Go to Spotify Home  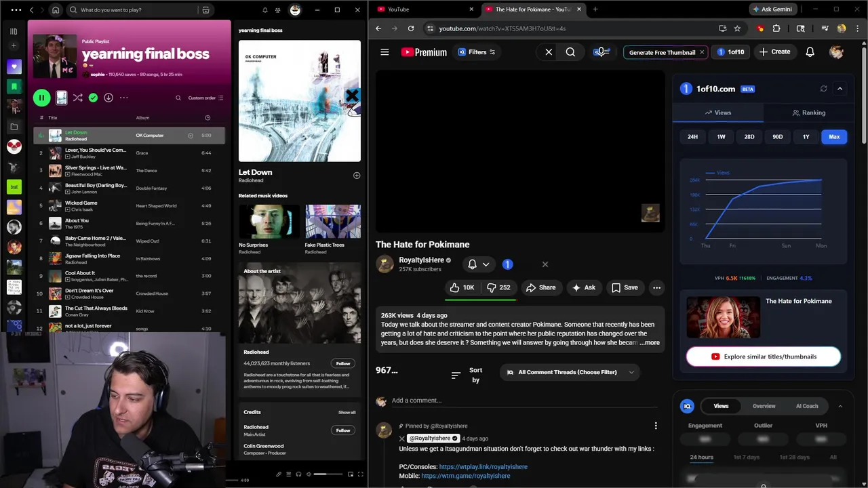pos(56,10)
